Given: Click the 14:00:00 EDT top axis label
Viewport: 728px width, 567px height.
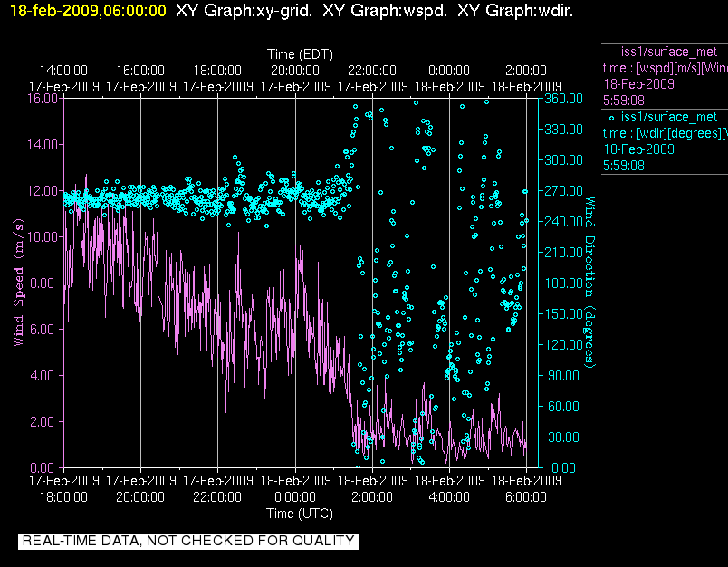Looking at the screenshot, I should 63,71.
